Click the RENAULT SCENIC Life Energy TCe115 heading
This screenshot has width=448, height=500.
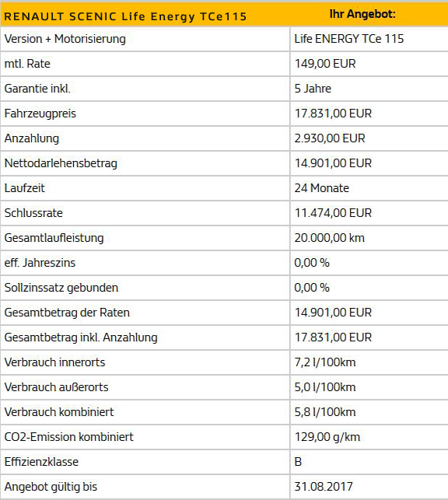tap(125, 16)
